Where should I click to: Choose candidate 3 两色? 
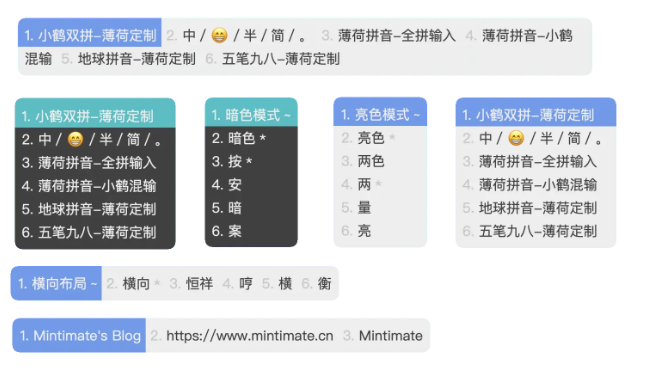[380, 161]
